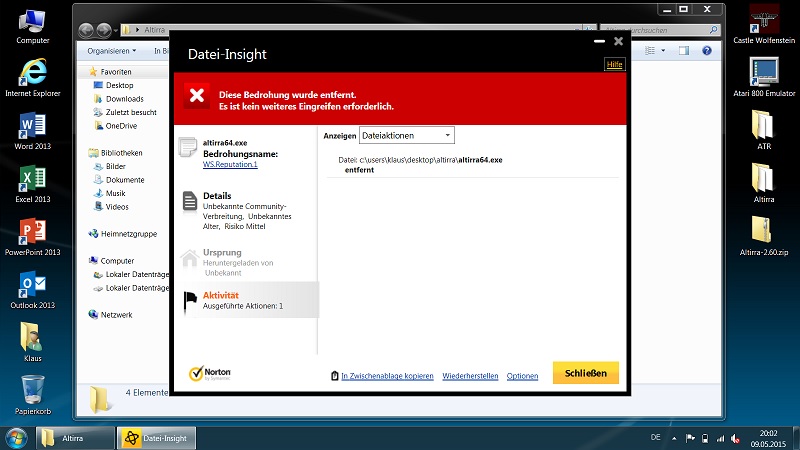Screen dimensions: 800x450
Task: Click the Windows Start orb
Action: (16, 438)
